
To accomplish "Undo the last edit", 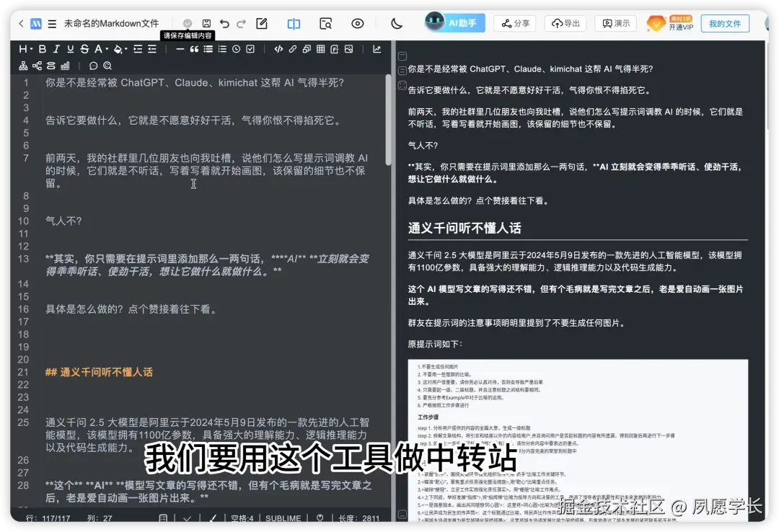I will (x=225, y=23).
